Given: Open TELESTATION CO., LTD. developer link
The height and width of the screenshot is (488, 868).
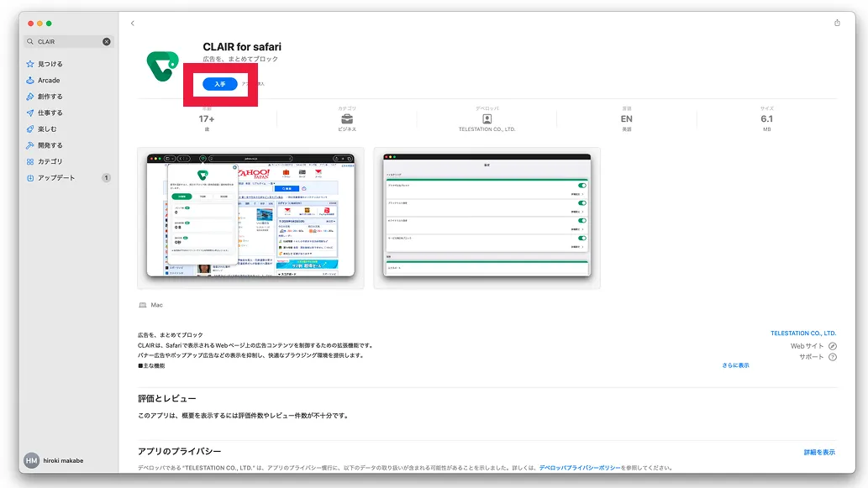Looking at the screenshot, I should [803, 333].
